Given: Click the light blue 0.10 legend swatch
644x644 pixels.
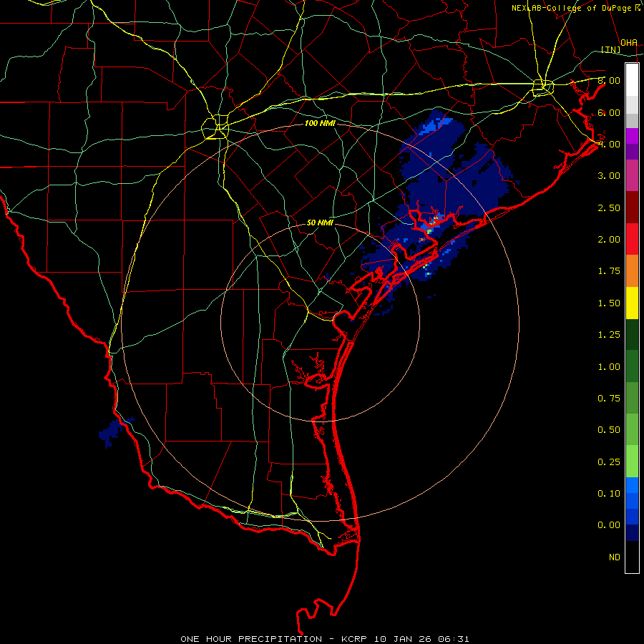Looking at the screenshot, I should [632, 485].
